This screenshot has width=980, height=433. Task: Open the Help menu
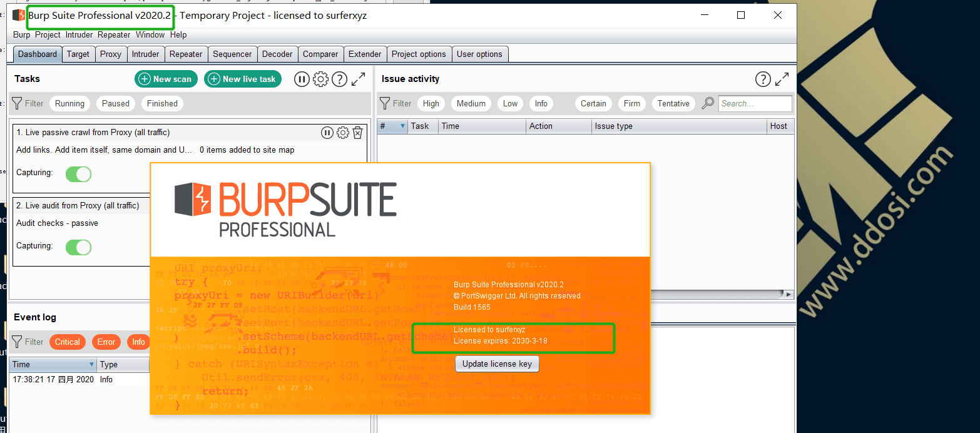pyautogui.click(x=178, y=35)
